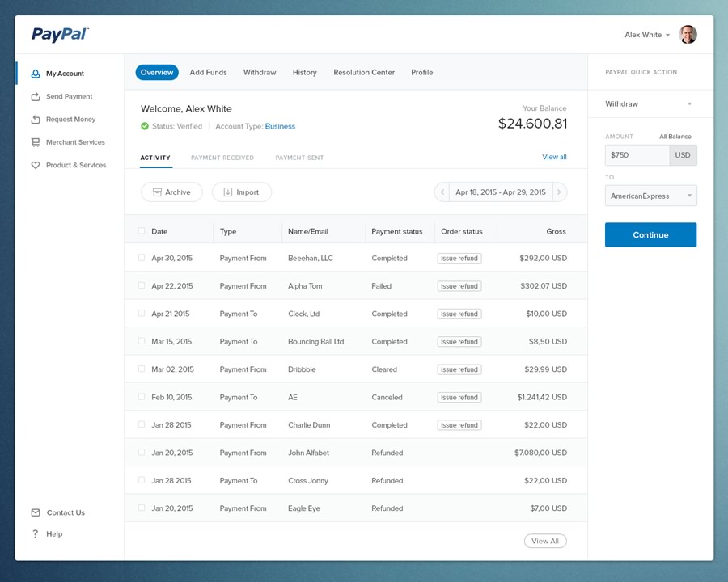728x582 pixels.
Task: Click the Apr 18, 2015 - Apr 29, 2015 date range
Action: 501,192
